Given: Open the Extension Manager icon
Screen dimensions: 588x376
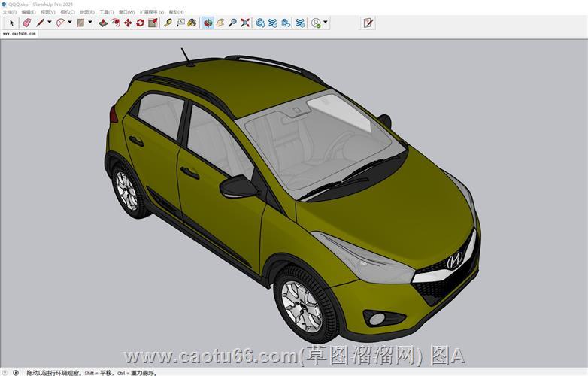Looking at the screenshot, I should click(x=300, y=23).
